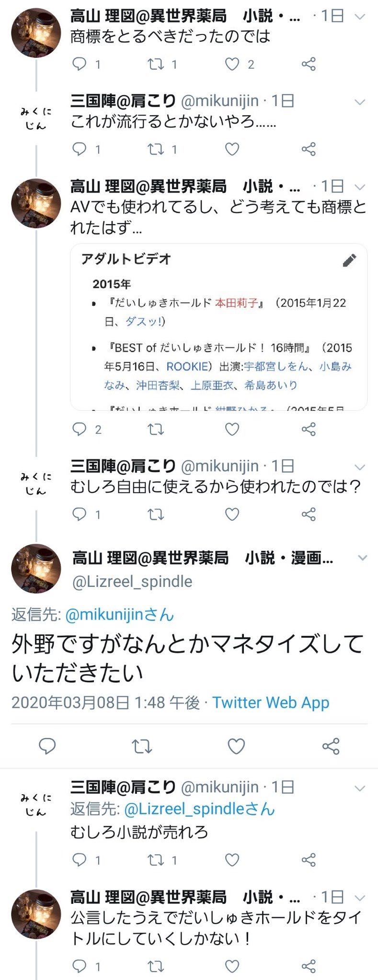Image resolution: width=378 pixels, height=980 pixels.
Task: Open the 'Twitter Web App' source link
Action: tap(271, 702)
